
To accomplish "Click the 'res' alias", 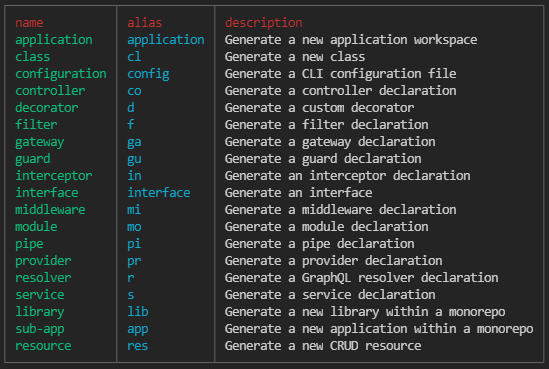I will point(138,346).
